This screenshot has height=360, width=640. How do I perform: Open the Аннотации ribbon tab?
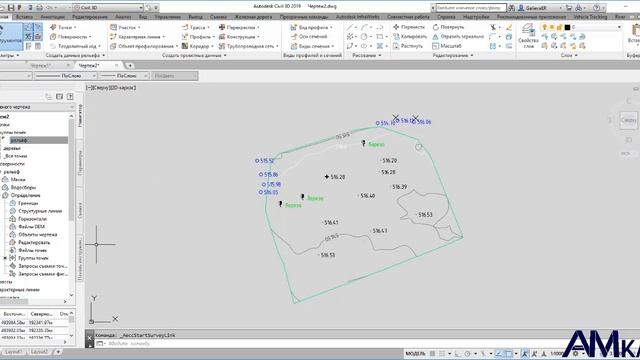[x=53, y=17]
